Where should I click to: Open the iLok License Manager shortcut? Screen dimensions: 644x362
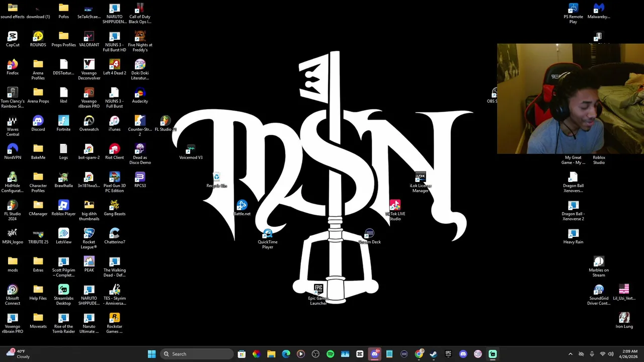[421, 182]
